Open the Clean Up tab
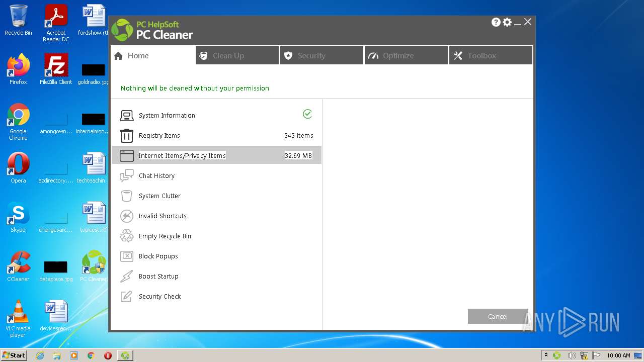644x362 pixels. coord(237,56)
